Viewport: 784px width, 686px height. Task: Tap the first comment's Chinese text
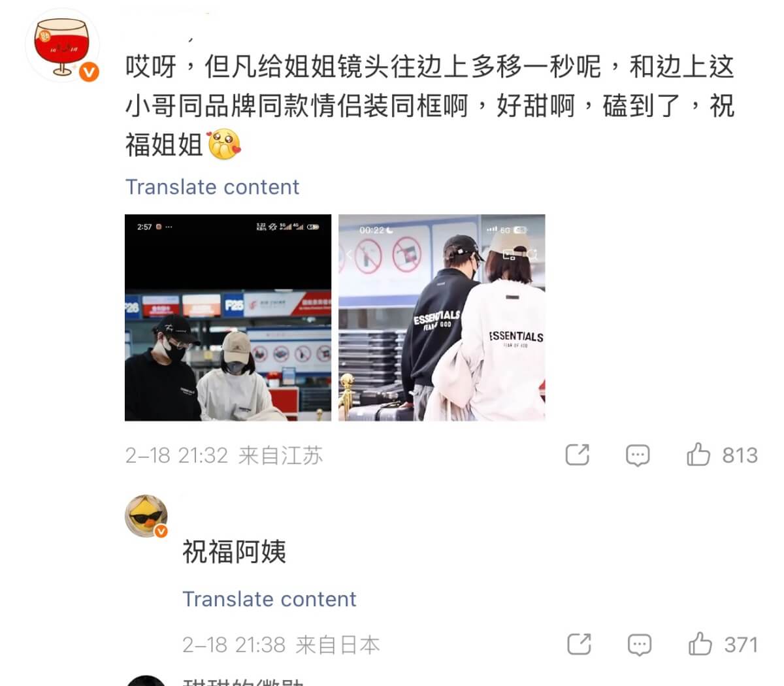point(430,106)
